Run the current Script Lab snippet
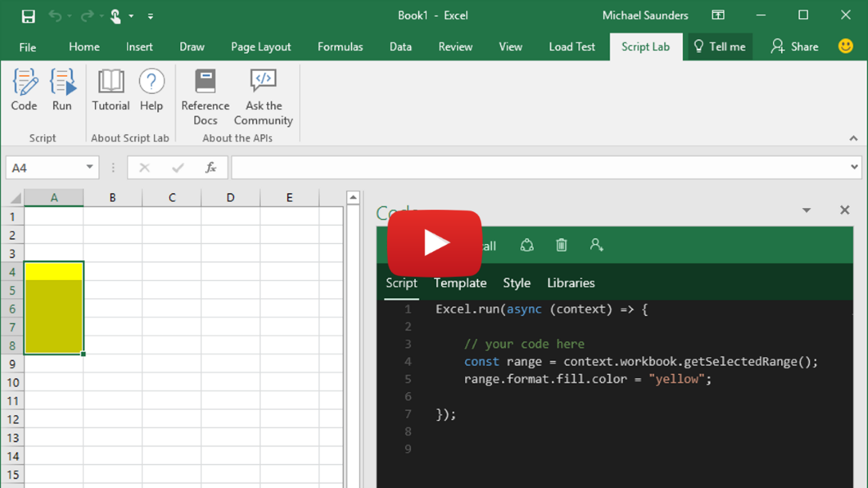The width and height of the screenshot is (868, 488). click(61, 90)
